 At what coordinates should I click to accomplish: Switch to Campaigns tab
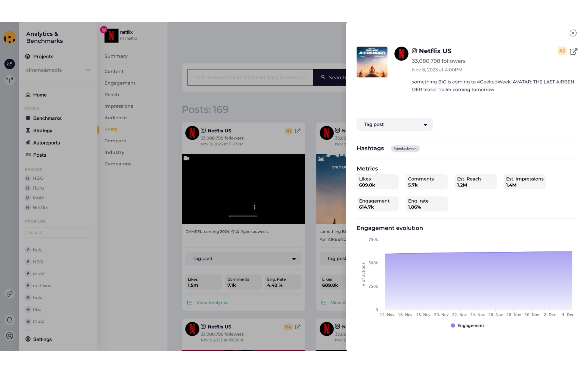point(118,164)
